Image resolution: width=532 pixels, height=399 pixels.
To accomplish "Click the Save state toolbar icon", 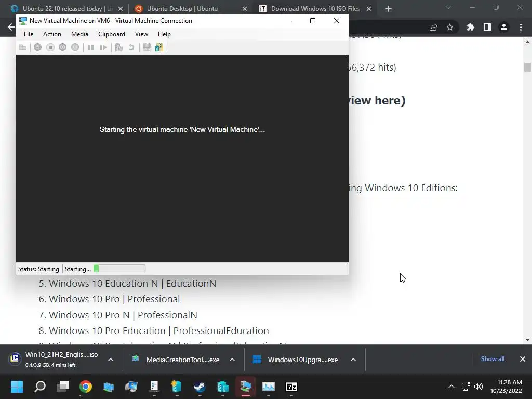I will 75,47.
